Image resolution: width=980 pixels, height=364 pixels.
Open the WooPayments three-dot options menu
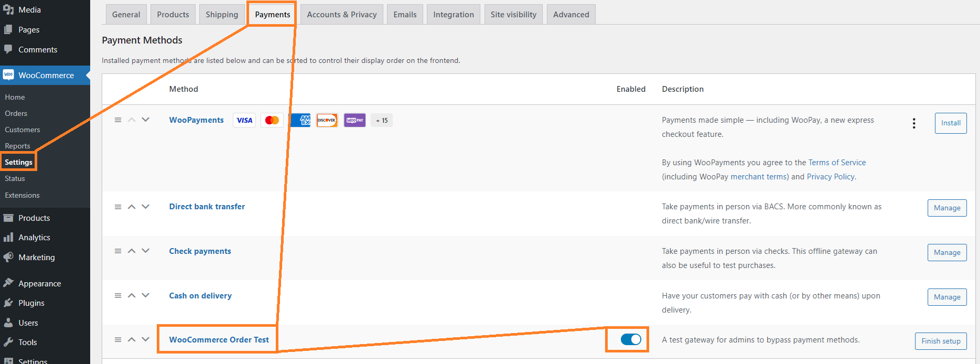(x=914, y=123)
